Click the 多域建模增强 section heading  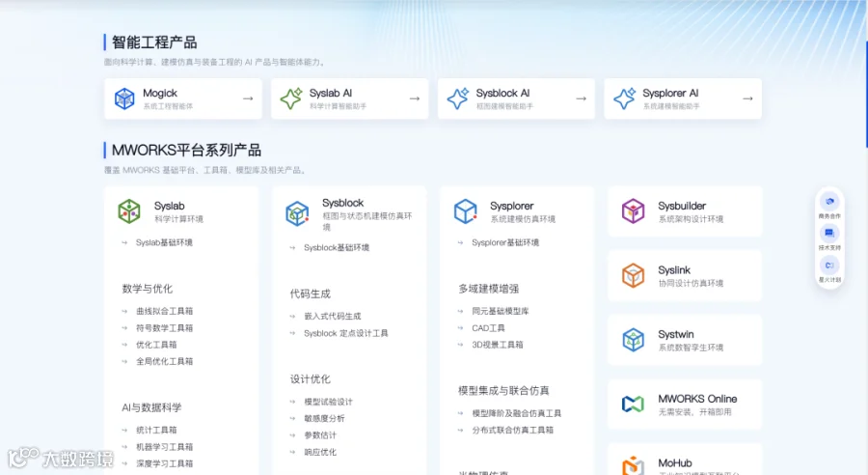click(x=488, y=289)
